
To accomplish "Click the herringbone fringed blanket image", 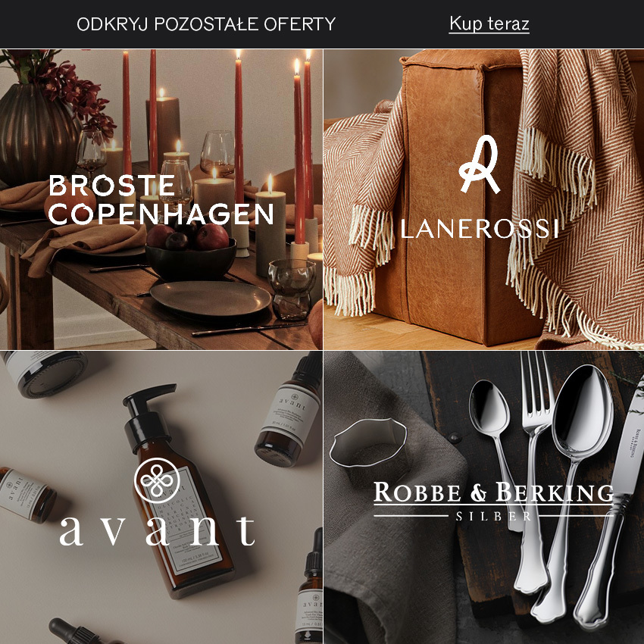I will coord(575,197).
